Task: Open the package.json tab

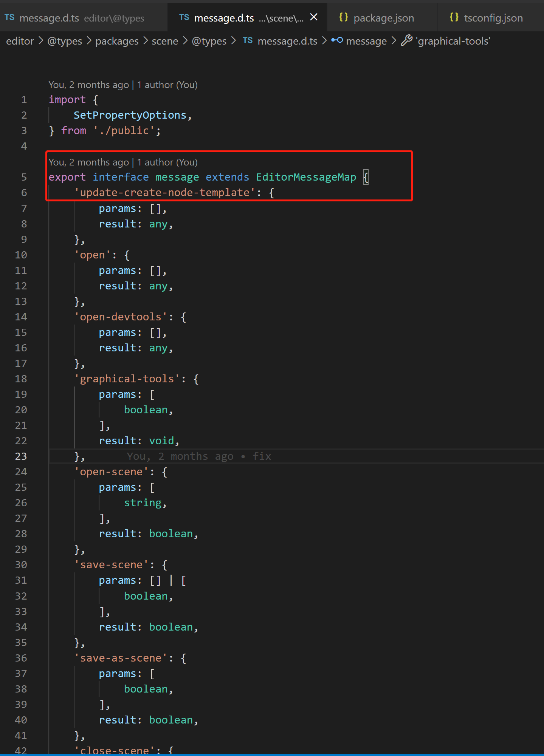Action: (382, 18)
